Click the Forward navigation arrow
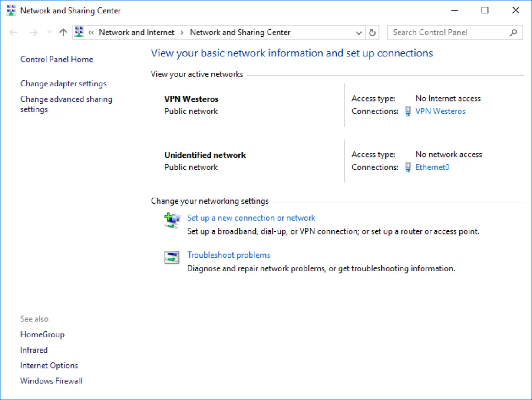 33,32
